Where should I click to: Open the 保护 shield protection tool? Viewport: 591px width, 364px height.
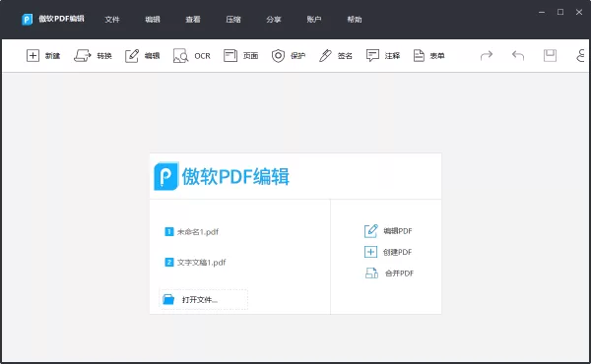[x=278, y=56]
